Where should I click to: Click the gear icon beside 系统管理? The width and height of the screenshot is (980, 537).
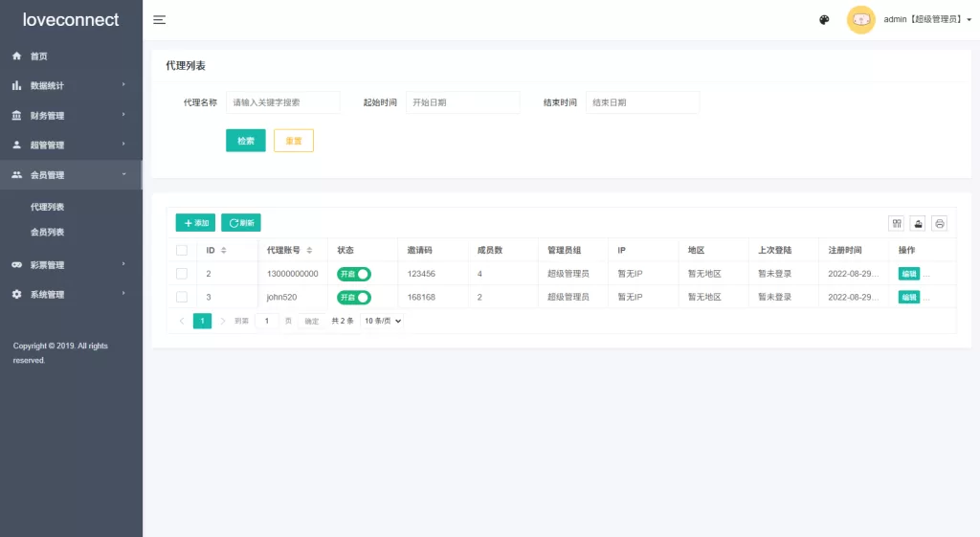pos(17,294)
